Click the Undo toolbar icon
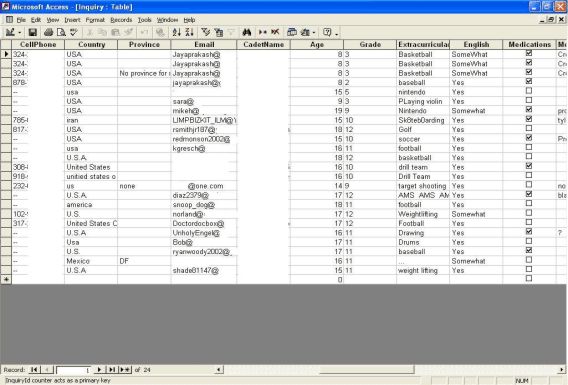This screenshot has width=568, height=385. [144, 33]
